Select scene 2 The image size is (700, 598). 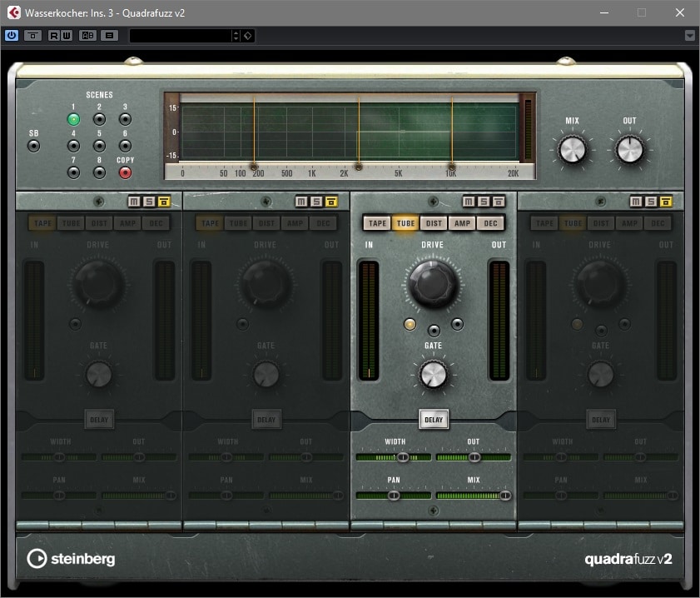(99, 119)
